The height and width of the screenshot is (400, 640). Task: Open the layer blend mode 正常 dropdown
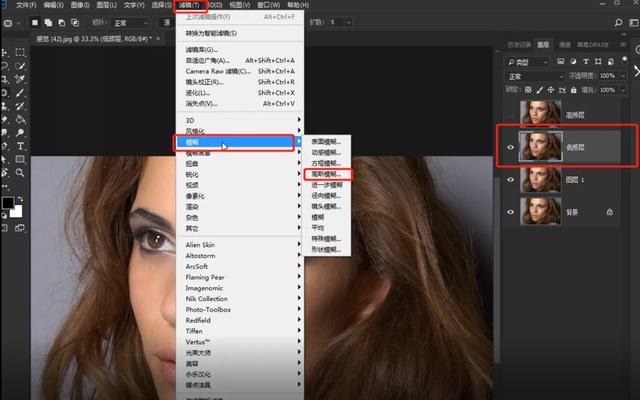(x=535, y=76)
